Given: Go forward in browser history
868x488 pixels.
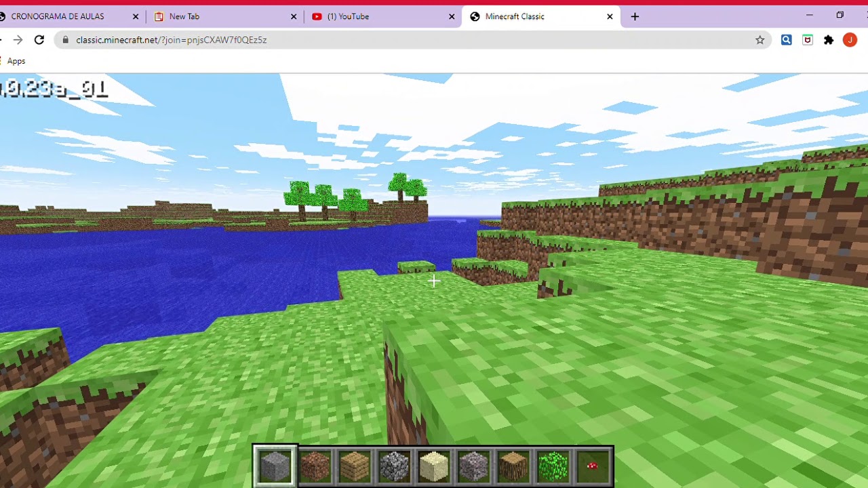Looking at the screenshot, I should (x=18, y=40).
